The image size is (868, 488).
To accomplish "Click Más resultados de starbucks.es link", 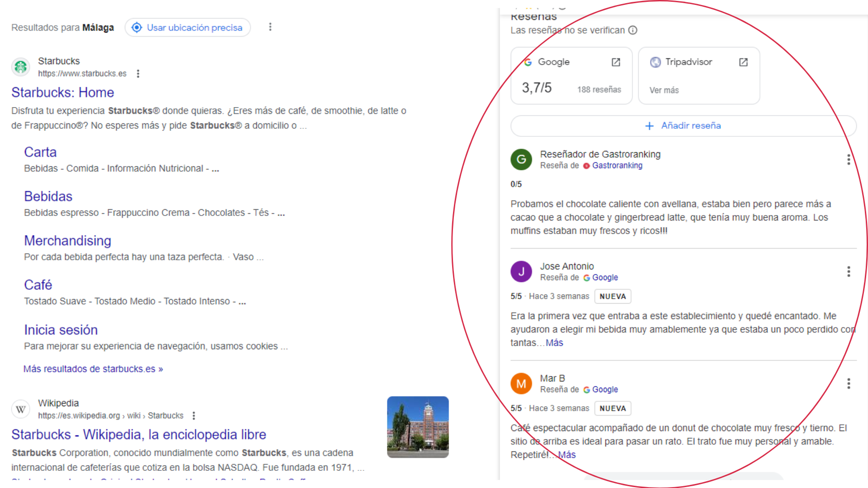I will (x=93, y=369).
